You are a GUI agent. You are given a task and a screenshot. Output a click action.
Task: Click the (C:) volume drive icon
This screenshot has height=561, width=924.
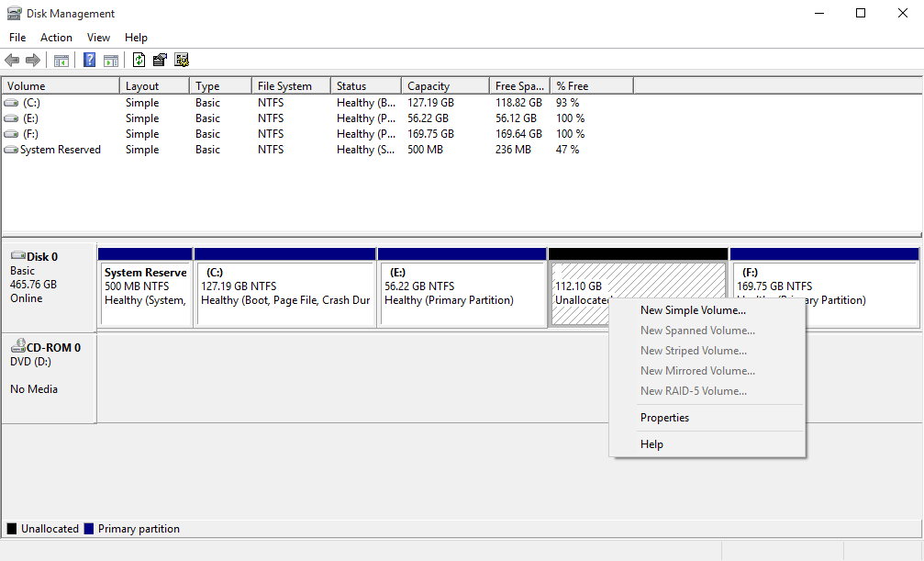coord(11,103)
